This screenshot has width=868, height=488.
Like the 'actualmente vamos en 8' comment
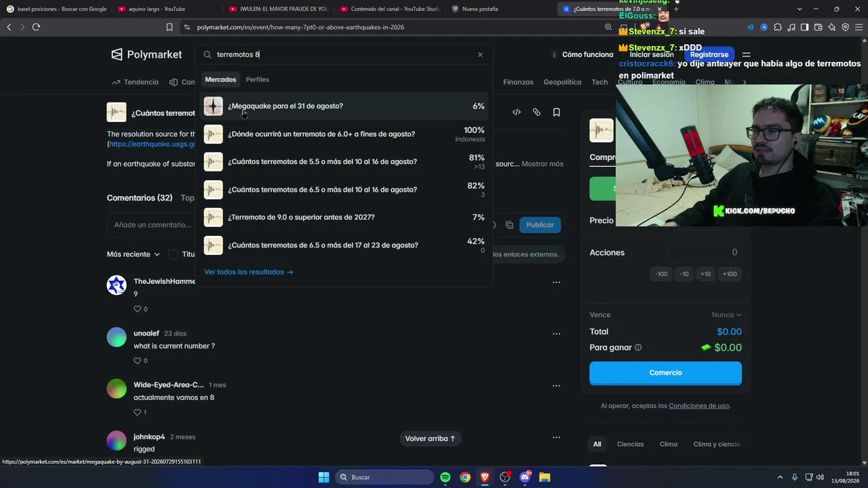tap(137, 412)
